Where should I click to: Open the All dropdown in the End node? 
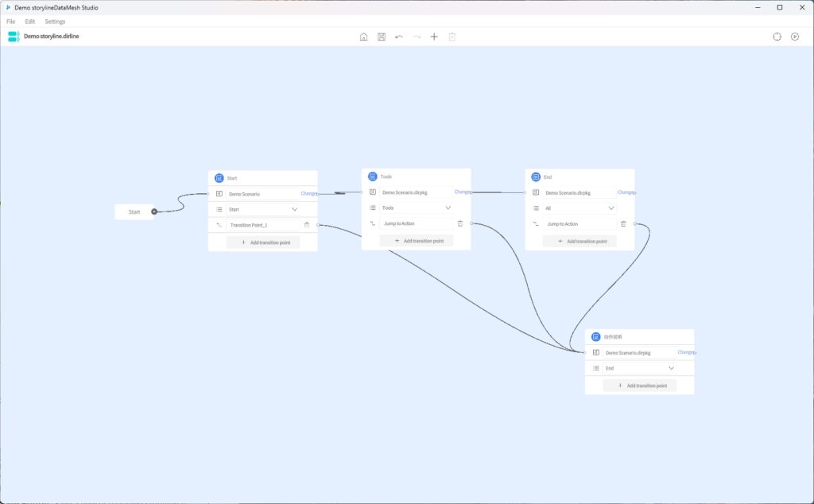[611, 207]
